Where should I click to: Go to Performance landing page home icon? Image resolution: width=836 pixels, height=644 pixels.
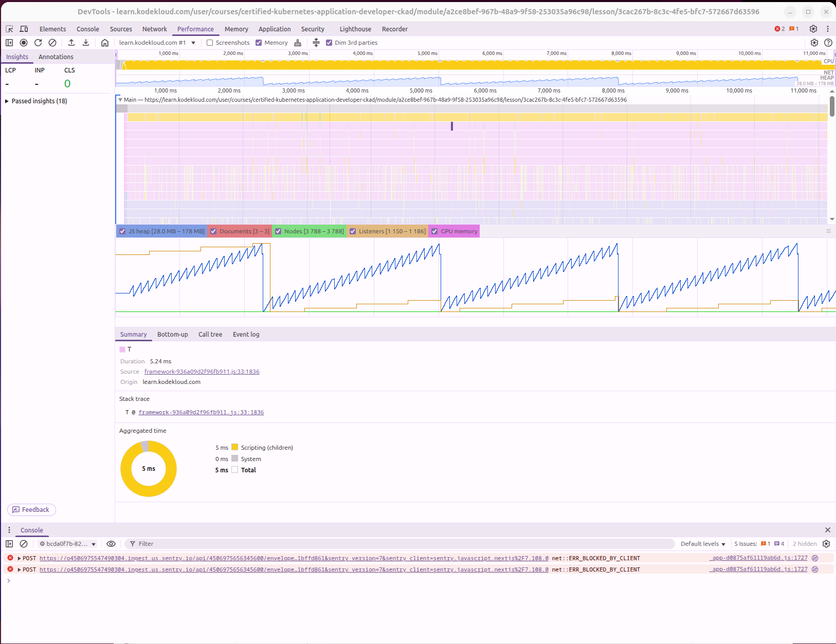(x=105, y=43)
